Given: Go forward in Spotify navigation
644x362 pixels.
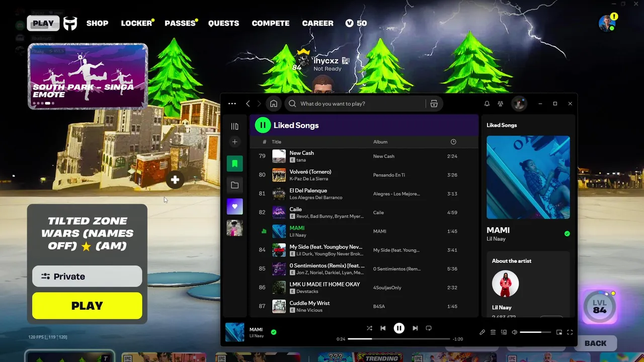Looking at the screenshot, I should (259, 104).
